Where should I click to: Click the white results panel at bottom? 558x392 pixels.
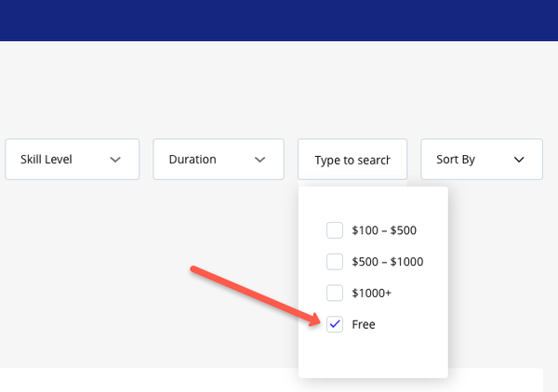tap(149, 380)
